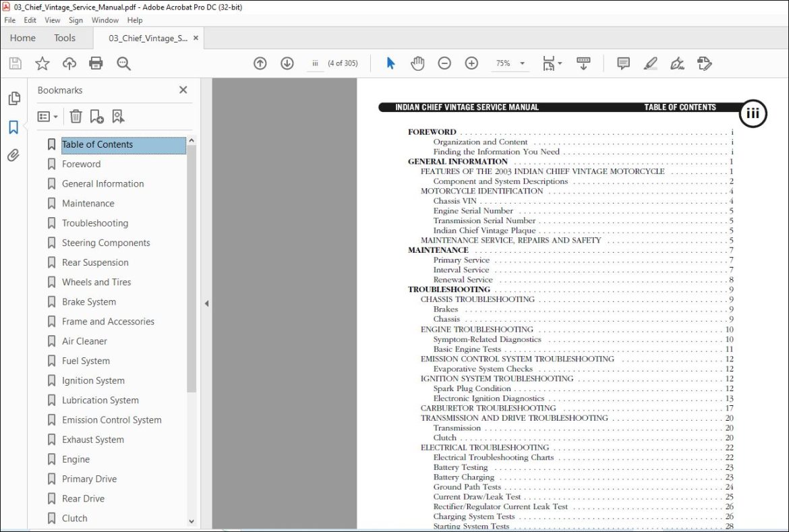
Task: Open the Edit menu
Action: click(30, 20)
